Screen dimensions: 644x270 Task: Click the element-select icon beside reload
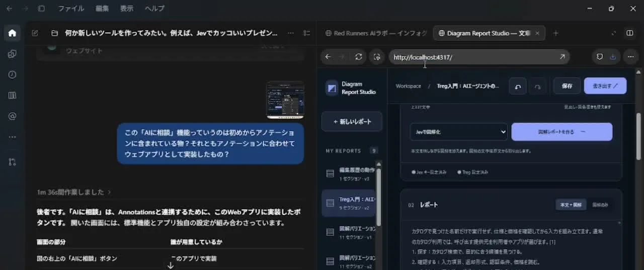[x=376, y=57]
